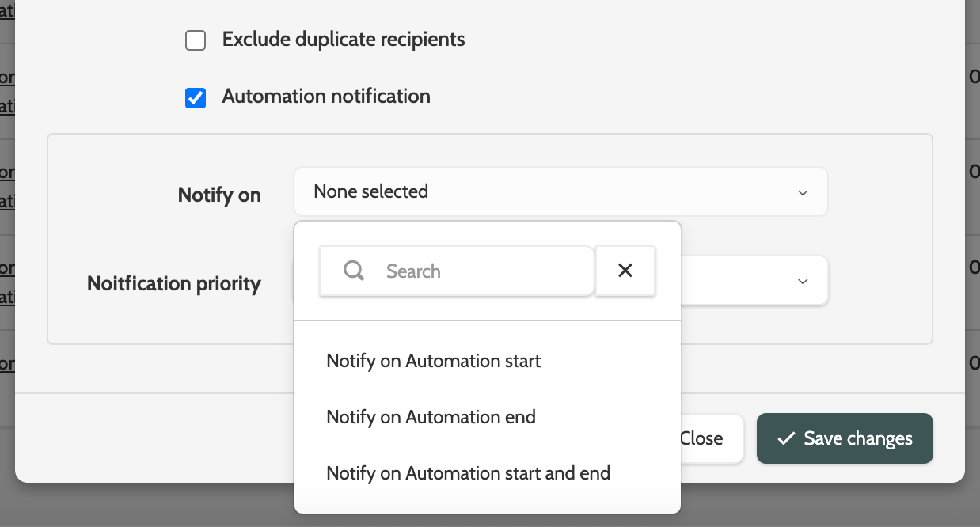Click the 'Exclude duplicate recipients' label text
This screenshot has height=527, width=980.
click(x=344, y=39)
